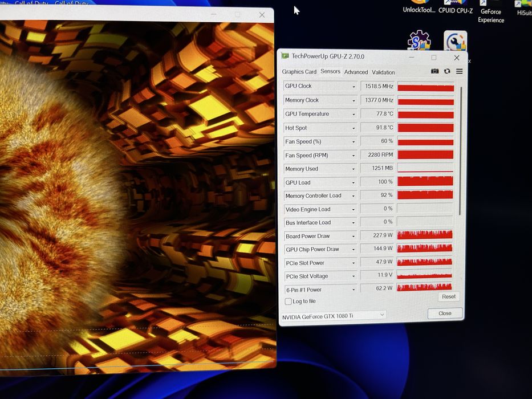
Task: Open the 6-Pin #1 Power dropdown
Action: coord(354,290)
